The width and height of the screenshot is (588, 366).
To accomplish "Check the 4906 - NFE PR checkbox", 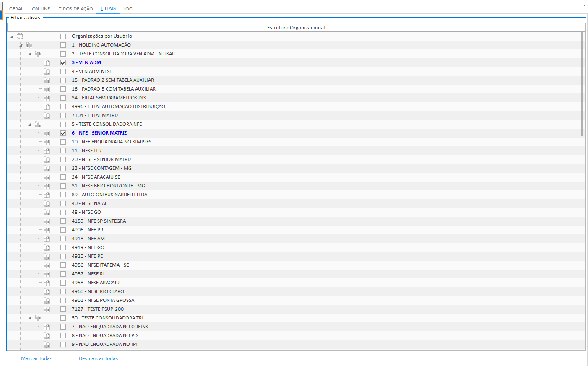I will 63,230.
